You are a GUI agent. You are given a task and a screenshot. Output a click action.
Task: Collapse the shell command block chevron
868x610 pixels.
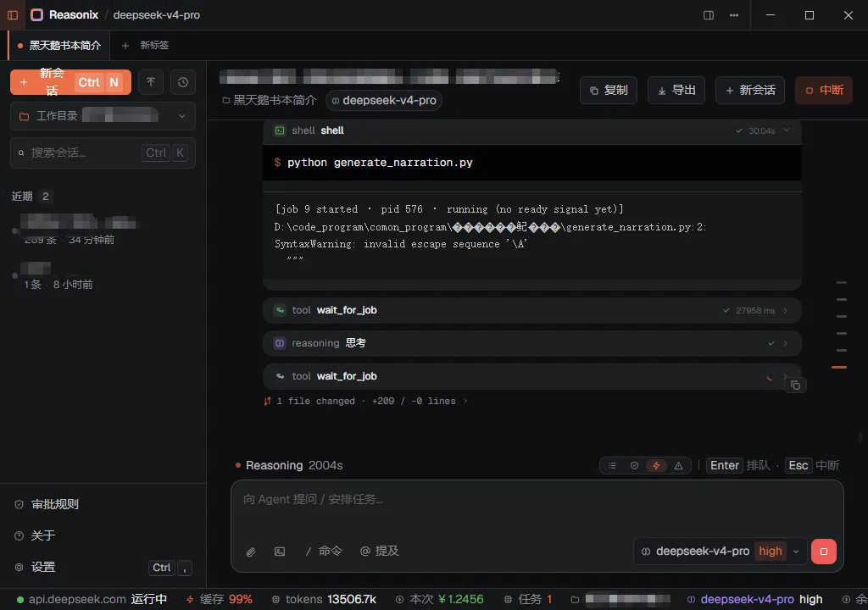(x=787, y=130)
